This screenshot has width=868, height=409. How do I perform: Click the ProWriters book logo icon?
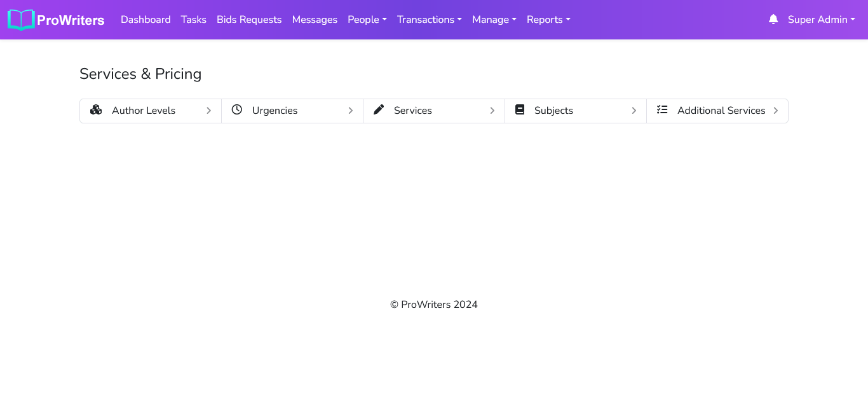pyautogui.click(x=21, y=20)
